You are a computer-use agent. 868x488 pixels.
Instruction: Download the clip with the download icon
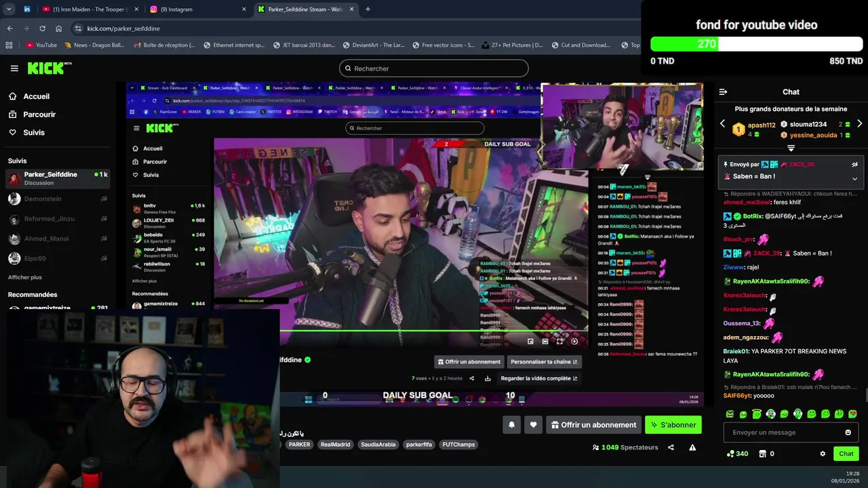coord(488,378)
